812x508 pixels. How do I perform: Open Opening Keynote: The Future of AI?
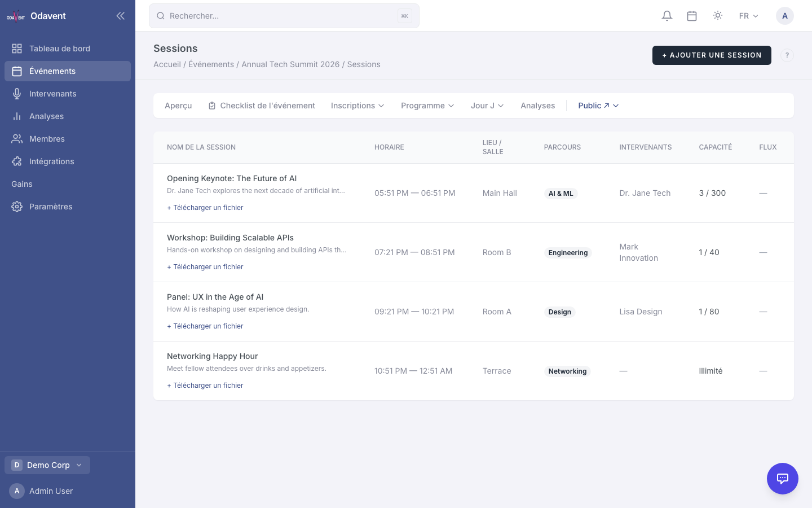[232, 178]
